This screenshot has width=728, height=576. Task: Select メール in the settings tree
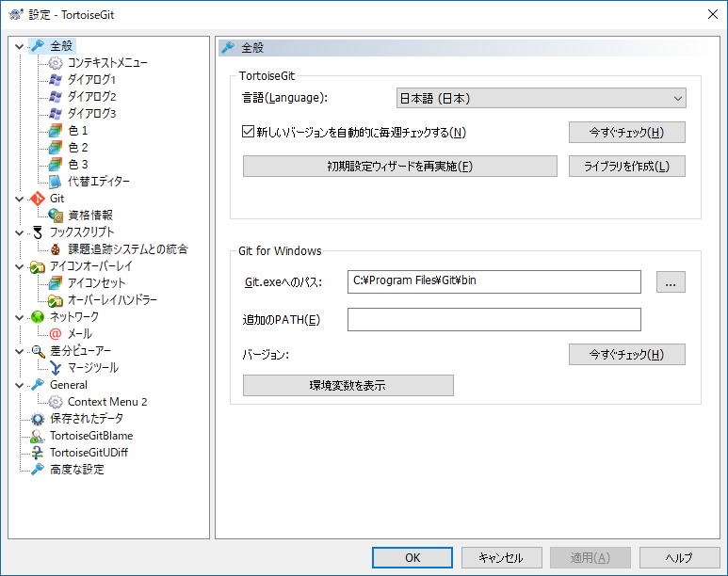pos(79,334)
